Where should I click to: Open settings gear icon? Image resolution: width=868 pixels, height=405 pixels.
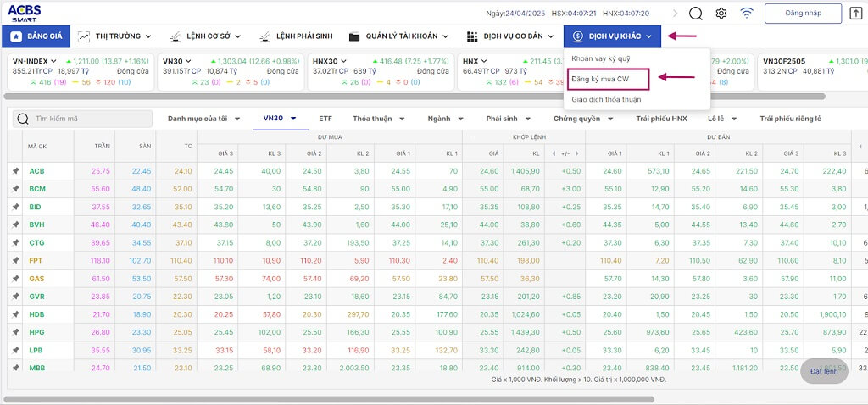(x=721, y=14)
